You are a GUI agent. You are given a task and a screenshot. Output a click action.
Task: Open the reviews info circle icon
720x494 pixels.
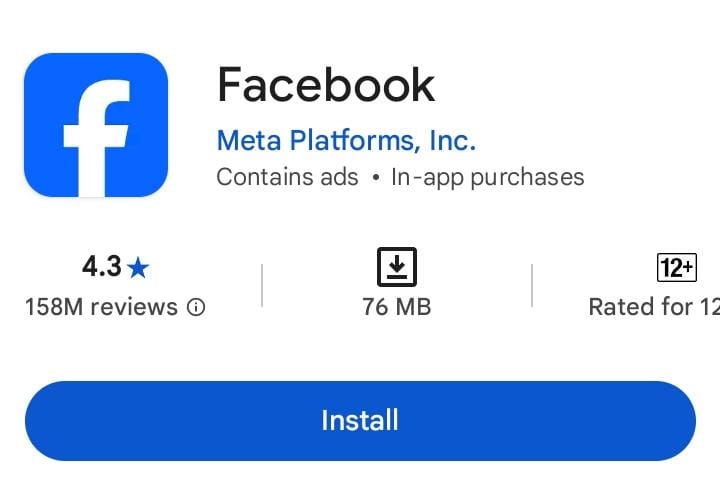pos(196,307)
